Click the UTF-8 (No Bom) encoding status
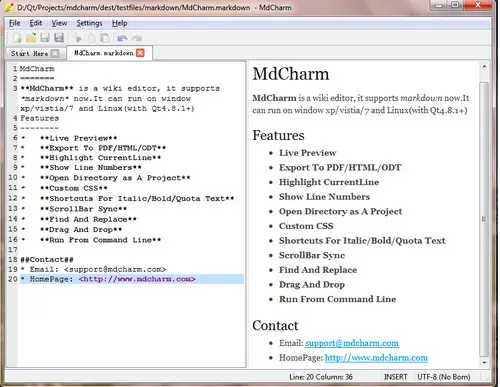Viewport: 500px width, 387px height. point(444,377)
